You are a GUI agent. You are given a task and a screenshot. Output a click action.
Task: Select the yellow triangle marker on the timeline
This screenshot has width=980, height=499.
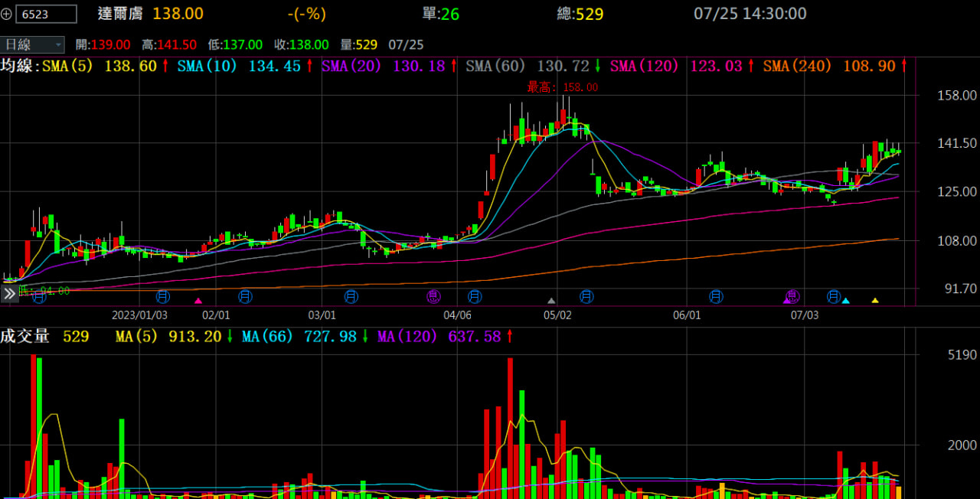(x=875, y=301)
